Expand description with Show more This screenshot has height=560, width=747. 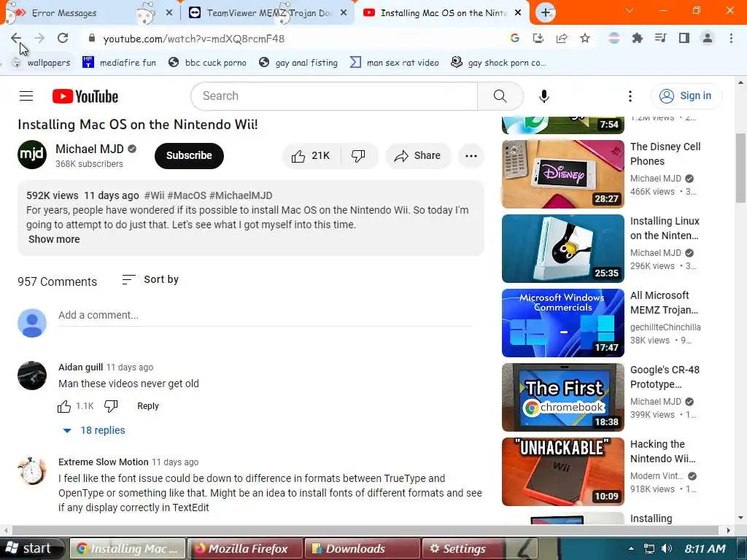coord(54,239)
